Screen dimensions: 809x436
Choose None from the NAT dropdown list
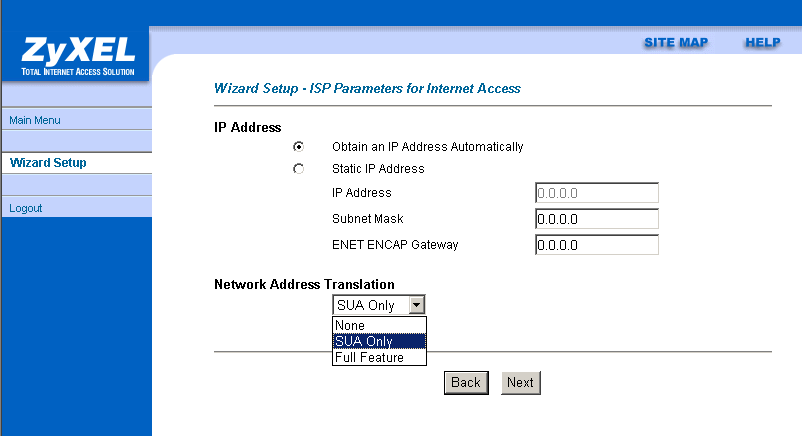pyautogui.click(x=379, y=325)
